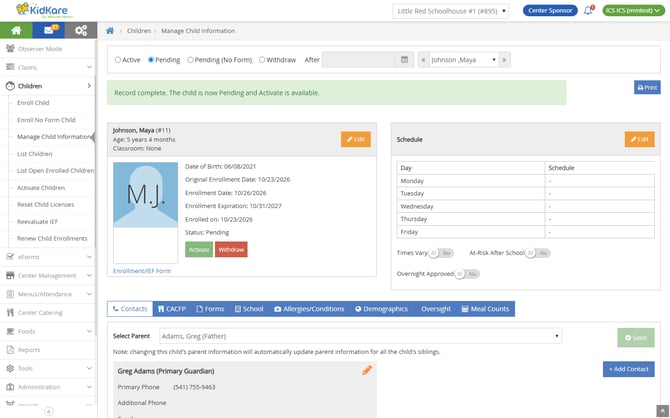Select the Withdraw radio filter
This screenshot has height=418, width=670.
262,60
